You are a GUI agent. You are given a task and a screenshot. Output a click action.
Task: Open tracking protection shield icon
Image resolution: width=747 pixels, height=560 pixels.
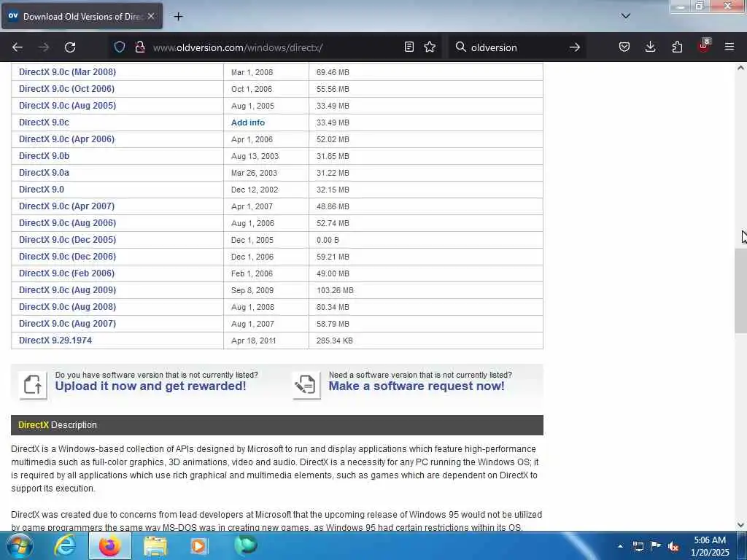(120, 47)
